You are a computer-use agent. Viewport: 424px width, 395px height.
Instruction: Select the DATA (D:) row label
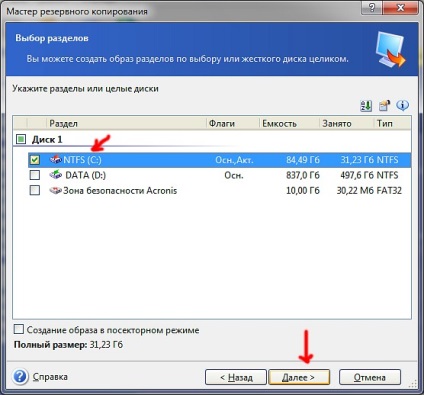pos(85,175)
